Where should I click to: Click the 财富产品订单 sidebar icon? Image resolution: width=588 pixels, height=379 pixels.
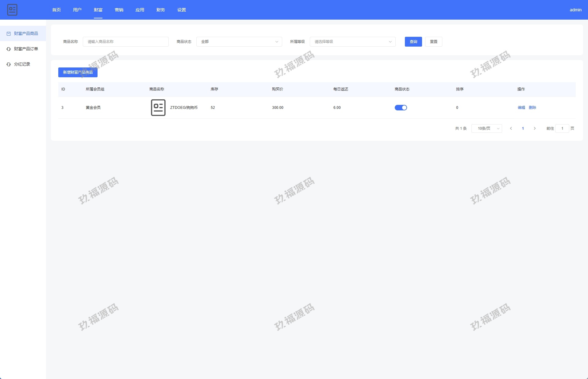(9, 49)
